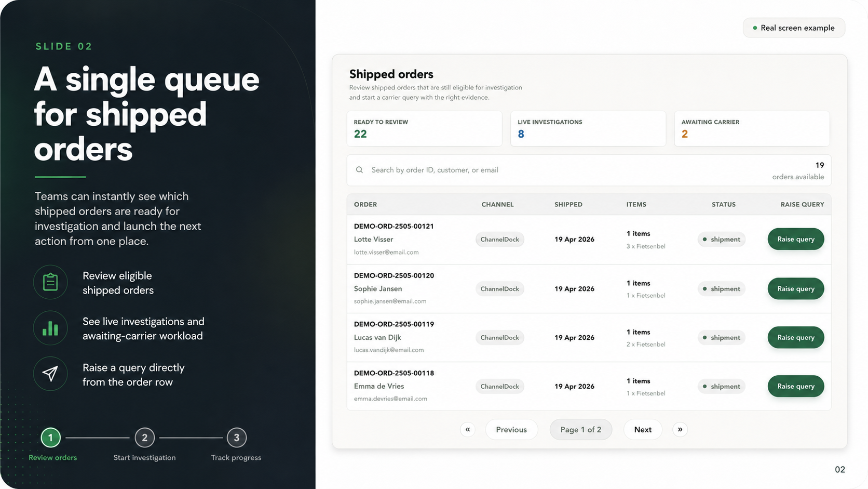This screenshot has width=868, height=489.
Task: Jump to last page with double-right arrow
Action: pyautogui.click(x=680, y=429)
